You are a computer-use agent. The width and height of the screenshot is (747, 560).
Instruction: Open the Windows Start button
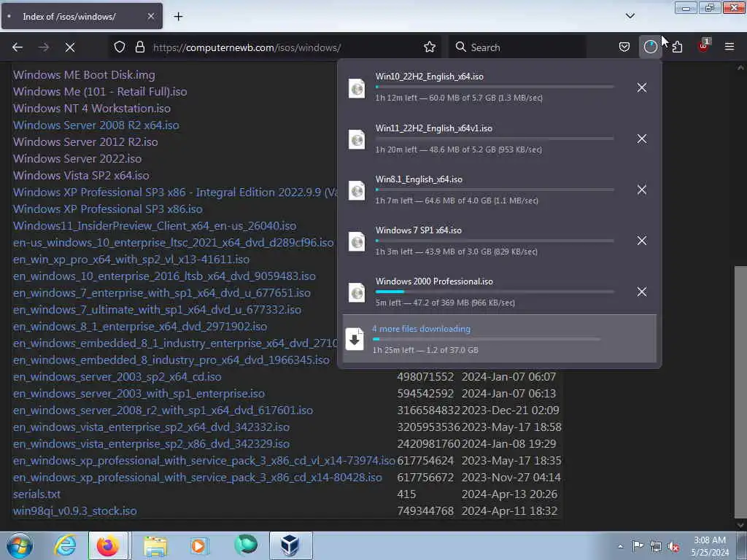click(20, 545)
